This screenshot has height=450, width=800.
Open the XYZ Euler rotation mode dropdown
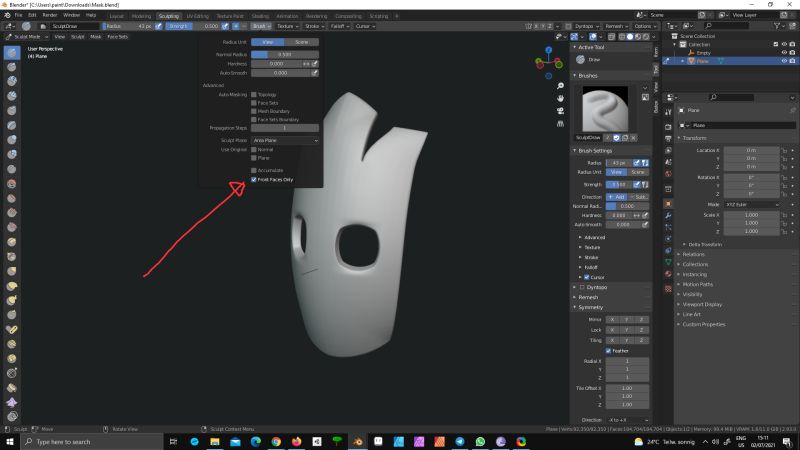click(752, 205)
